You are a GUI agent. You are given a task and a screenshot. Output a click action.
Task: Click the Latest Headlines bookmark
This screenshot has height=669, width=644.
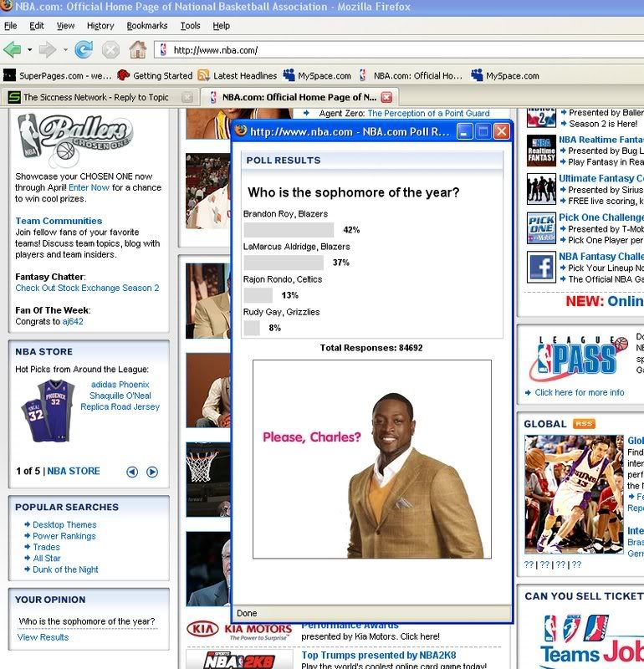[x=238, y=75]
